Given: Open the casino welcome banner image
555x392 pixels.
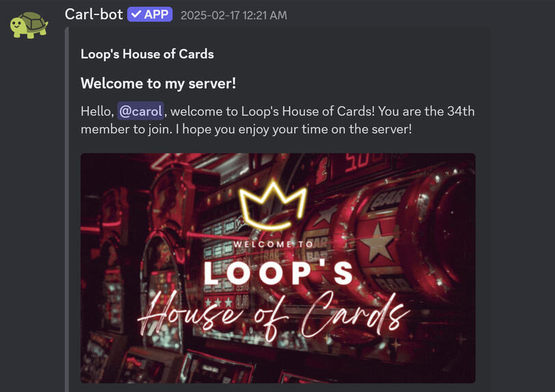Looking at the screenshot, I should coord(278,267).
